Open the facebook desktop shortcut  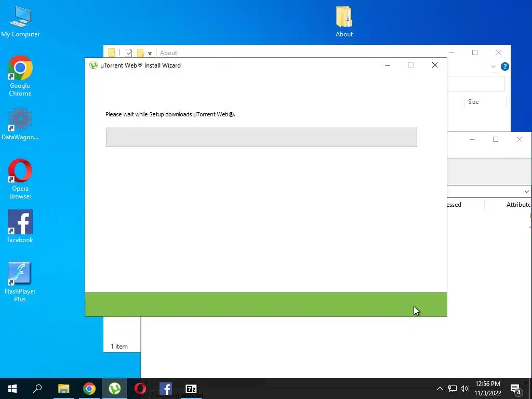pos(20,227)
